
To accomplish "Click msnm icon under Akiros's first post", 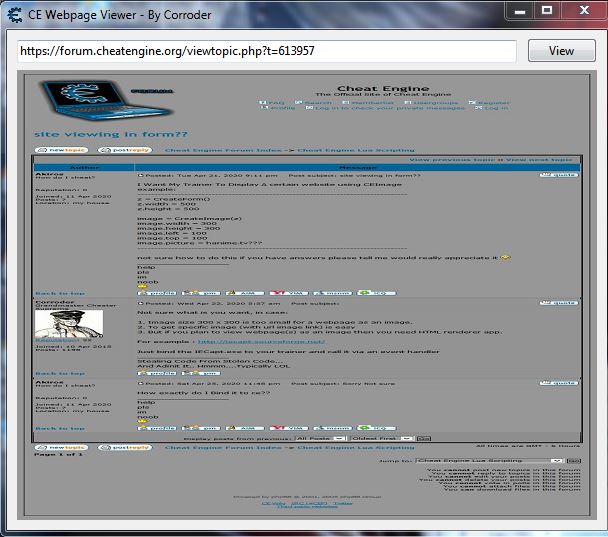I will (333, 293).
